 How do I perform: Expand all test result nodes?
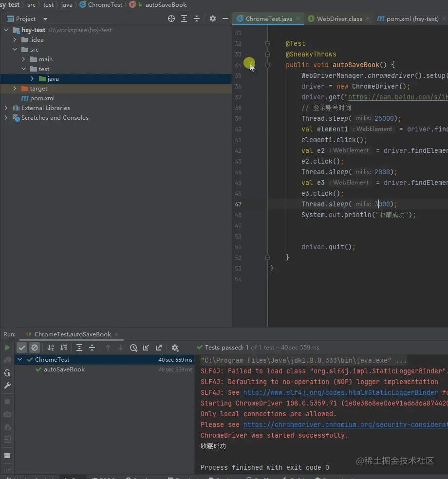(79, 348)
